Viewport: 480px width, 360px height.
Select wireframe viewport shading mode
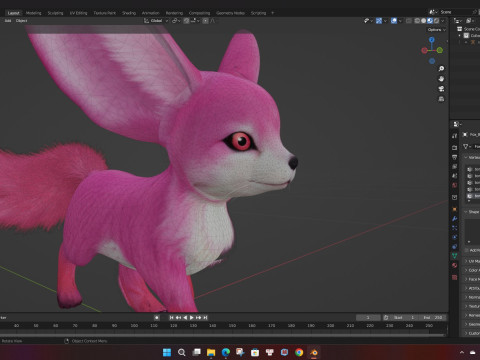click(x=417, y=21)
